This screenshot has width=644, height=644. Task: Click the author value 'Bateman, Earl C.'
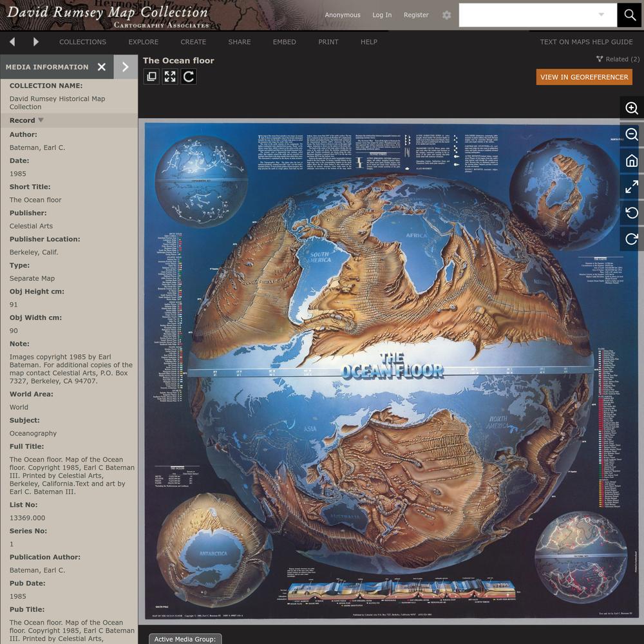[37, 147]
